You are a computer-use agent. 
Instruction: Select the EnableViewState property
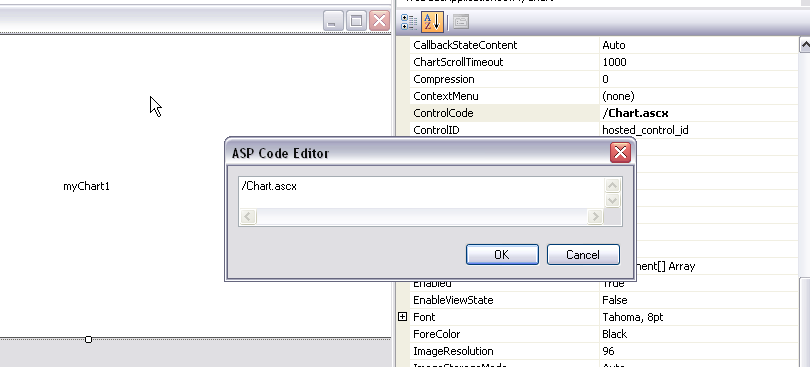click(453, 300)
